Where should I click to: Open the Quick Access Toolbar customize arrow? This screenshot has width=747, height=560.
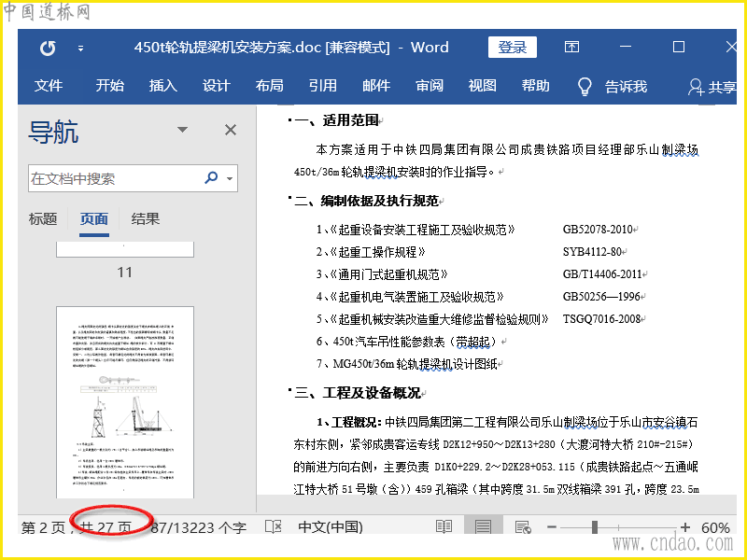(81, 49)
